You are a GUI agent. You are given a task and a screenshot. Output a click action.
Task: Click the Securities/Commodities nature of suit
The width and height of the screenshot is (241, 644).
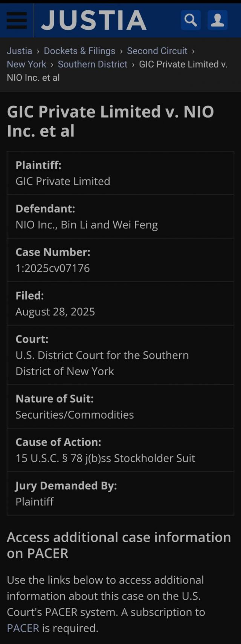click(75, 415)
